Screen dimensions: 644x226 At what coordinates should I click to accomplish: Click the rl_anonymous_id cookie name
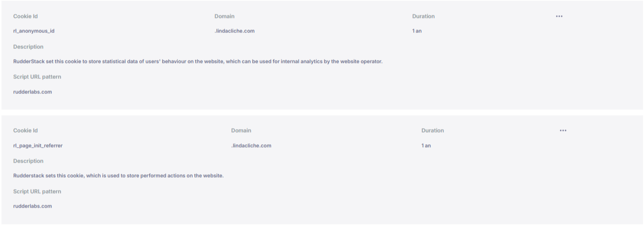[34, 31]
